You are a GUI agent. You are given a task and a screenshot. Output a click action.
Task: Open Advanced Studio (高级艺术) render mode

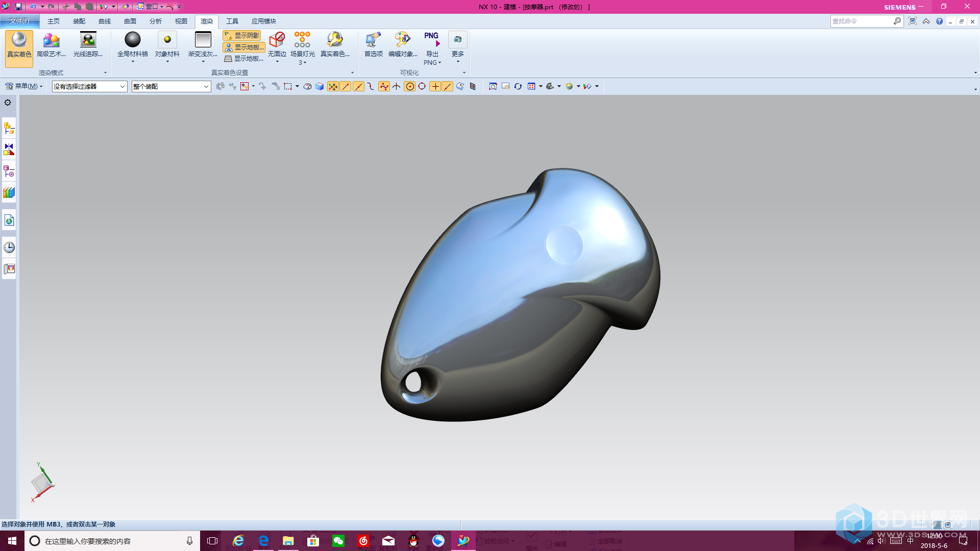tap(51, 45)
